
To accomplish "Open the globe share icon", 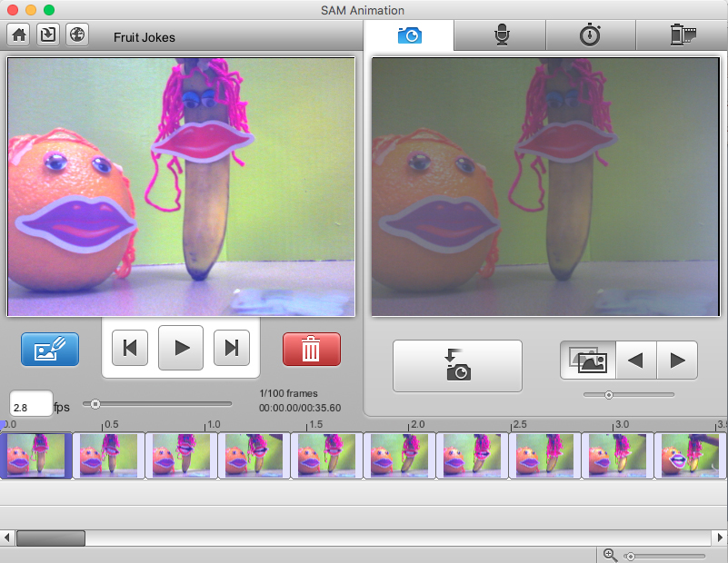I will pos(77,35).
